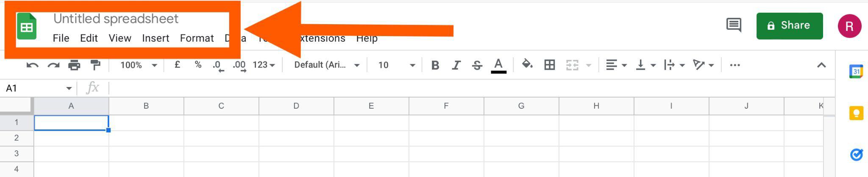Click the undo arrow icon

(x=32, y=65)
